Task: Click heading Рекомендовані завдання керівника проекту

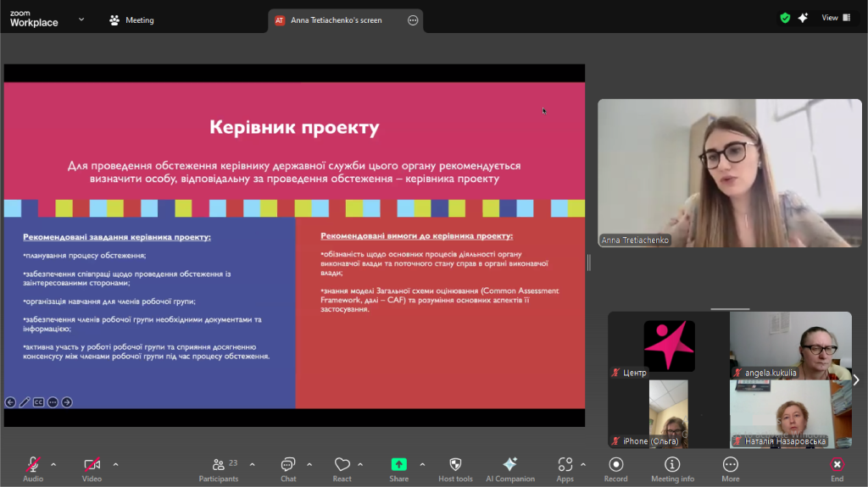Action: point(117,237)
